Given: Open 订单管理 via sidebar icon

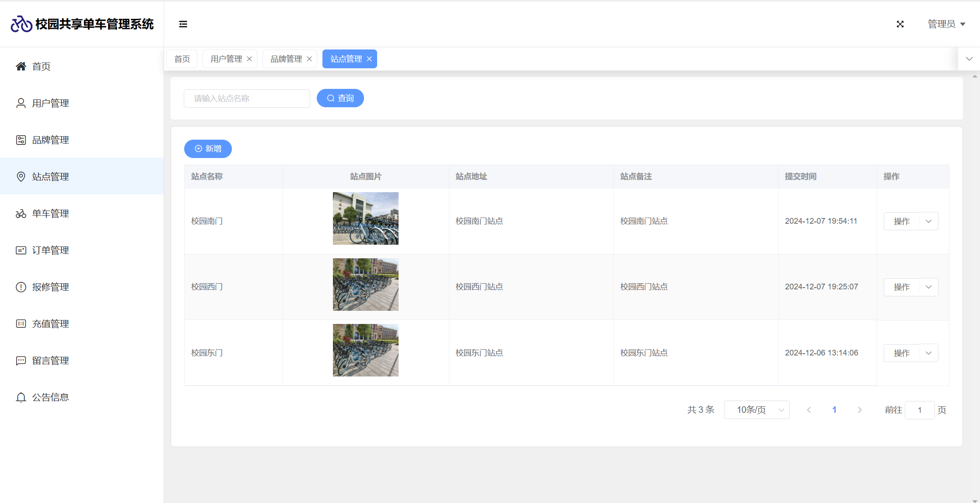Looking at the screenshot, I should (x=21, y=250).
